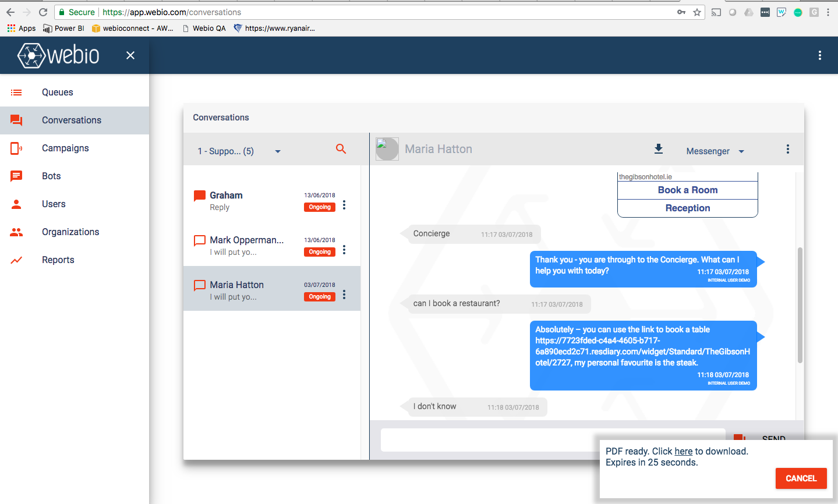Select the Maria Hatton conversation

pyautogui.click(x=272, y=289)
